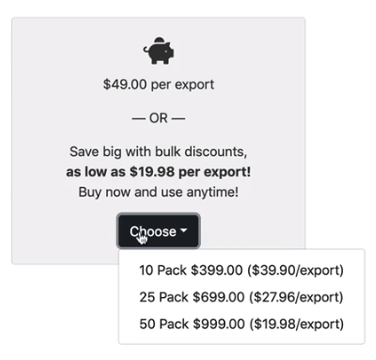
Task: Click the piggy bank icon
Action: click(x=159, y=51)
